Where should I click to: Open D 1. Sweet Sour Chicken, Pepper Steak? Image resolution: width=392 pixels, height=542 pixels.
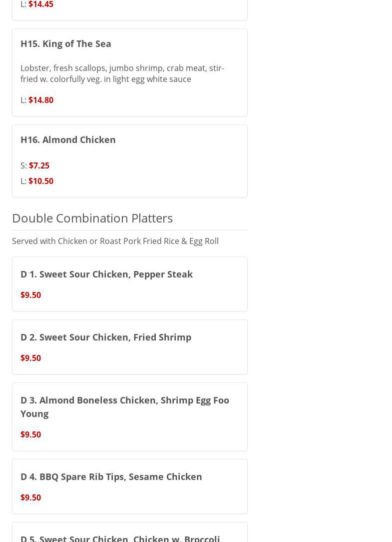click(106, 274)
